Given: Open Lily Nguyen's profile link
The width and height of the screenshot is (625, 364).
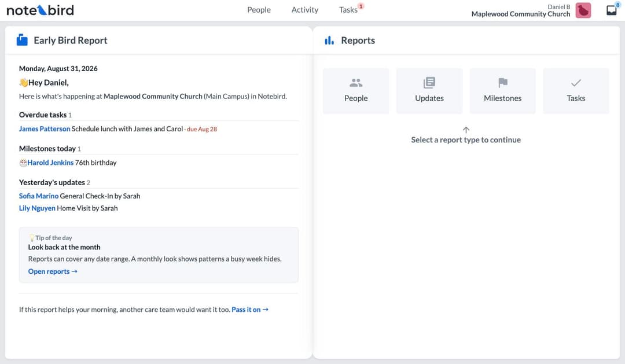Looking at the screenshot, I should 37,208.
